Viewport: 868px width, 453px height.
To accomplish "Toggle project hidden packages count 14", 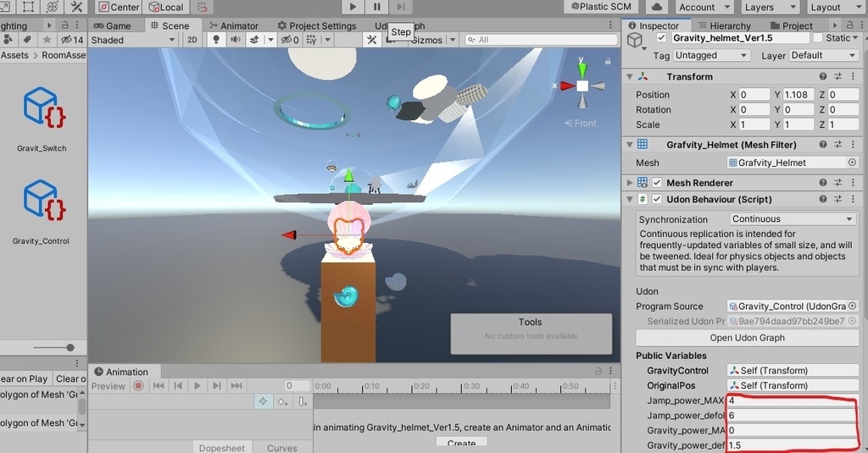I will click(x=71, y=40).
